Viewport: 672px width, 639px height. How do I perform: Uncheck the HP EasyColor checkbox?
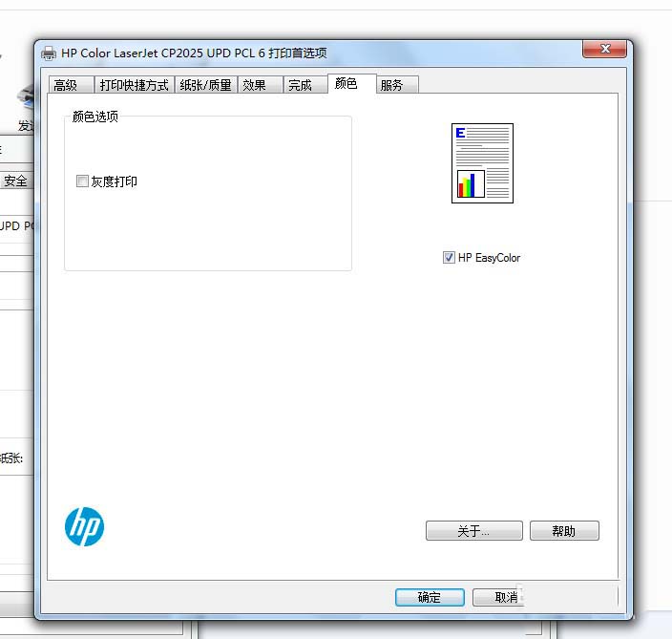[x=449, y=257]
